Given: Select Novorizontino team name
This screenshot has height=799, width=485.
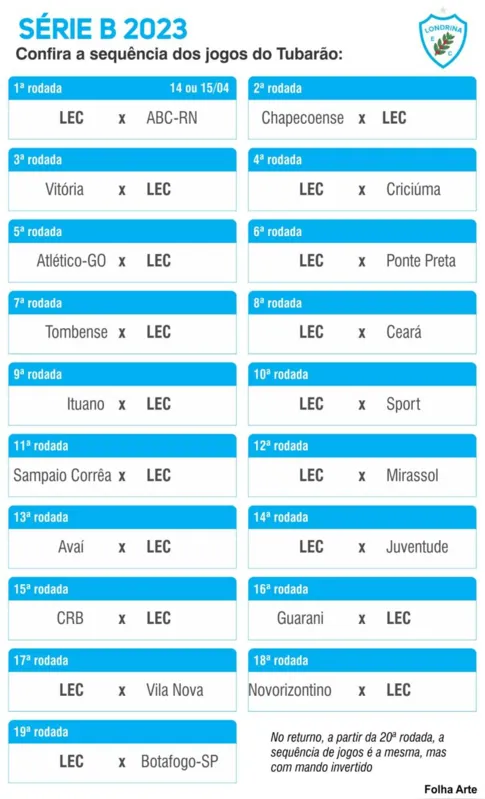Looking at the screenshot, I should click(x=290, y=690).
